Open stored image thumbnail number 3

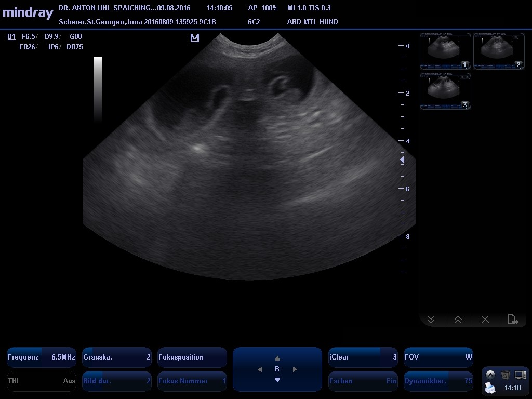tap(445, 91)
